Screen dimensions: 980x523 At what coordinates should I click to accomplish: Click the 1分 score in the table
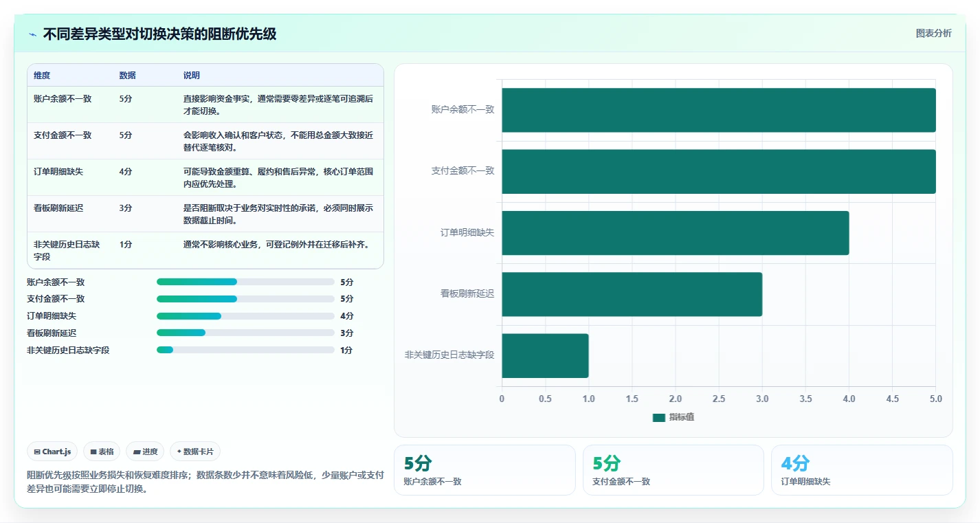[x=125, y=245]
